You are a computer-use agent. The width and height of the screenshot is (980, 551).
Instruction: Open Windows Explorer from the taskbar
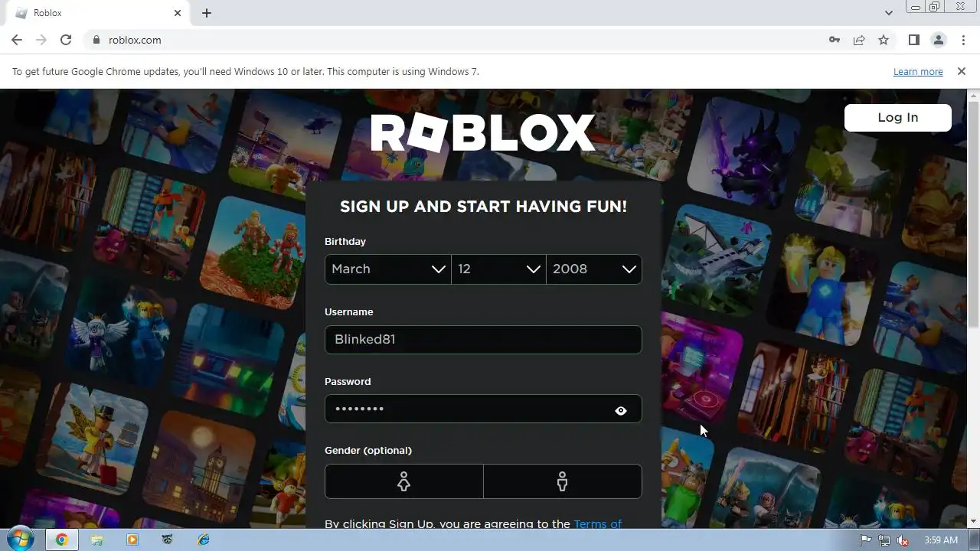coord(97,540)
